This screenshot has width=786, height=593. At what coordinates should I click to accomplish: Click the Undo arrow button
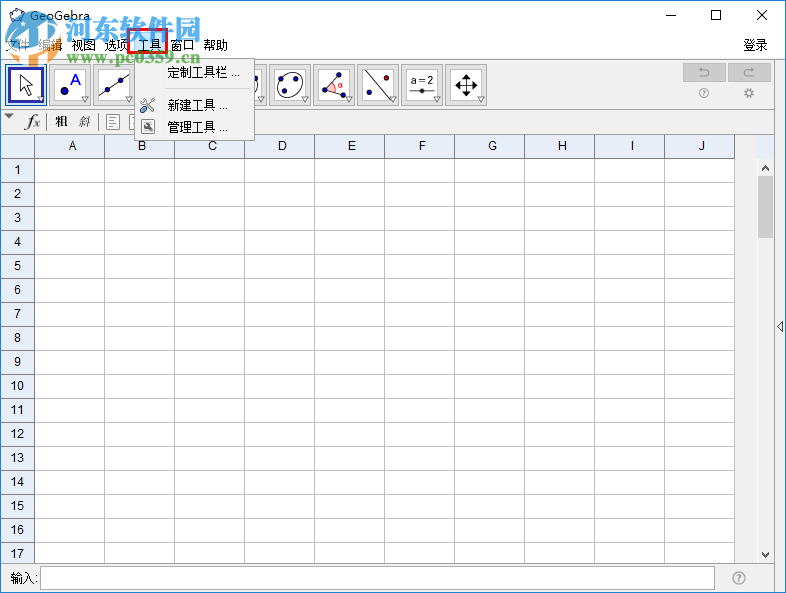(704, 73)
